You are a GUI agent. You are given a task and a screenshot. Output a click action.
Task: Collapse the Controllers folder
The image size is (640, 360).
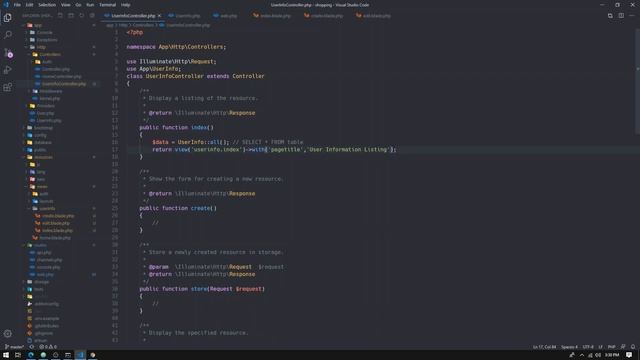click(50, 54)
